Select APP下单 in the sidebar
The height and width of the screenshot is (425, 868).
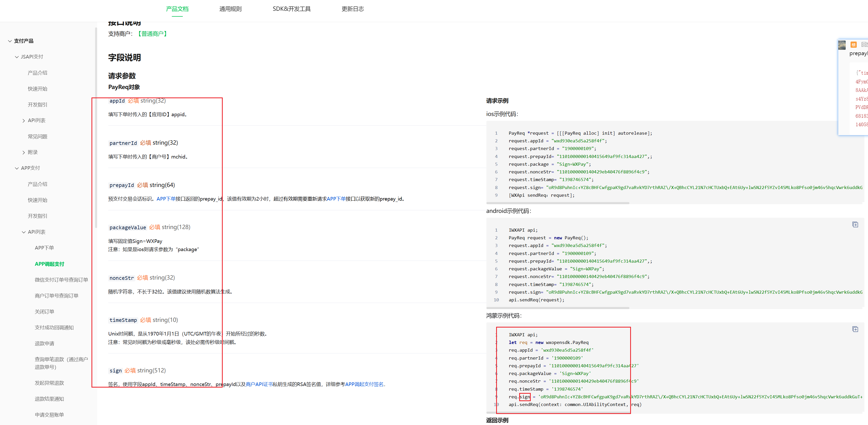pyautogui.click(x=44, y=248)
